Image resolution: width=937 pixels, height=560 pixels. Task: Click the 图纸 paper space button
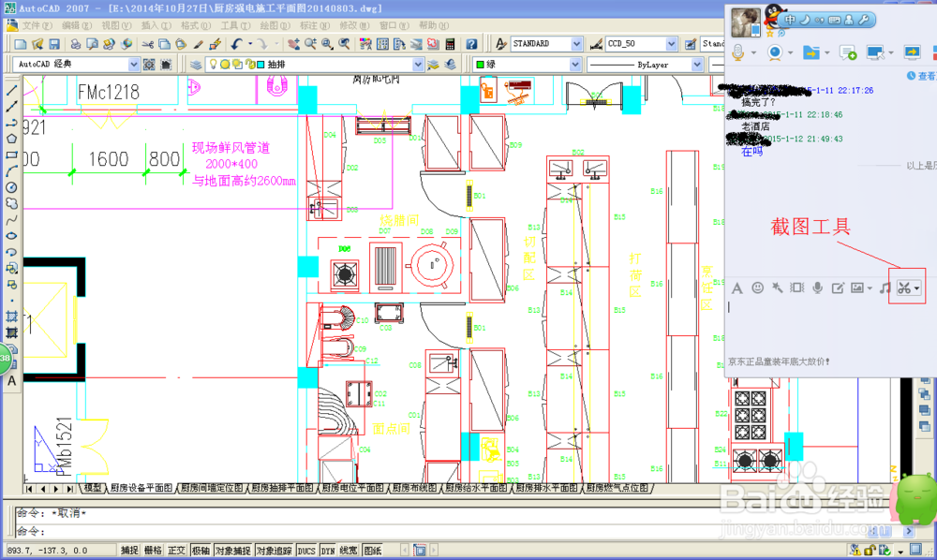pos(372,551)
